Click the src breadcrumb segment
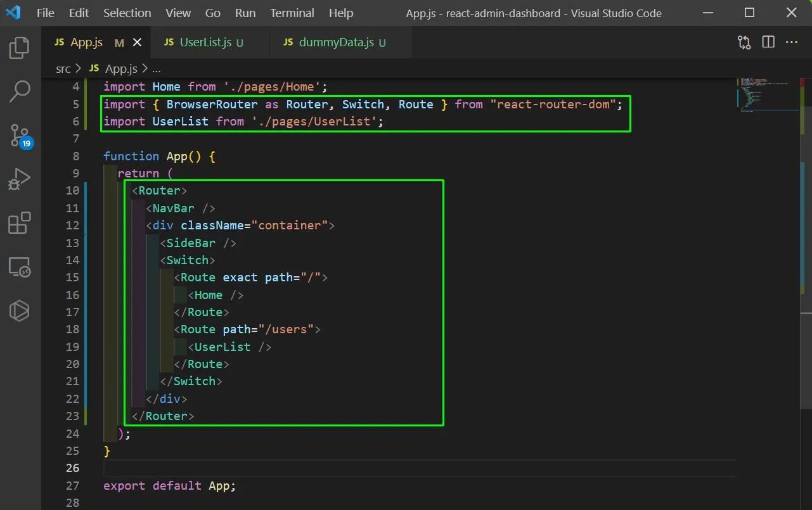The image size is (812, 510). pos(63,68)
